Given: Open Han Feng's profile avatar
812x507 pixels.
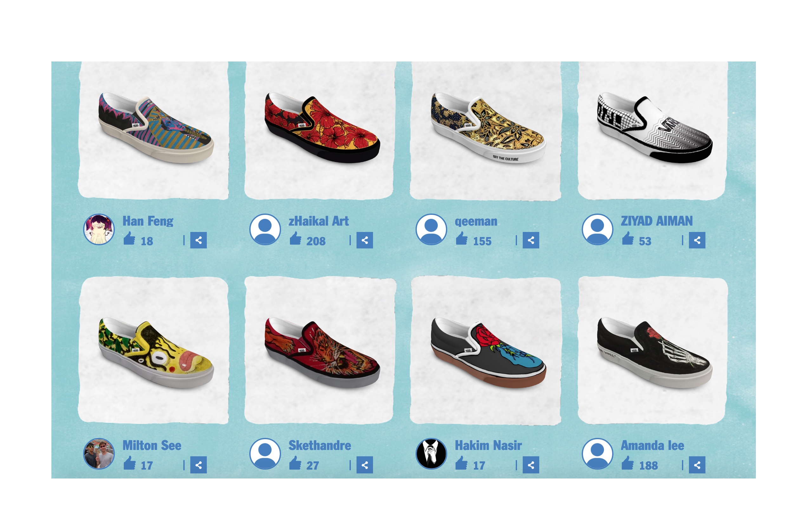Looking at the screenshot, I should pos(99,229).
